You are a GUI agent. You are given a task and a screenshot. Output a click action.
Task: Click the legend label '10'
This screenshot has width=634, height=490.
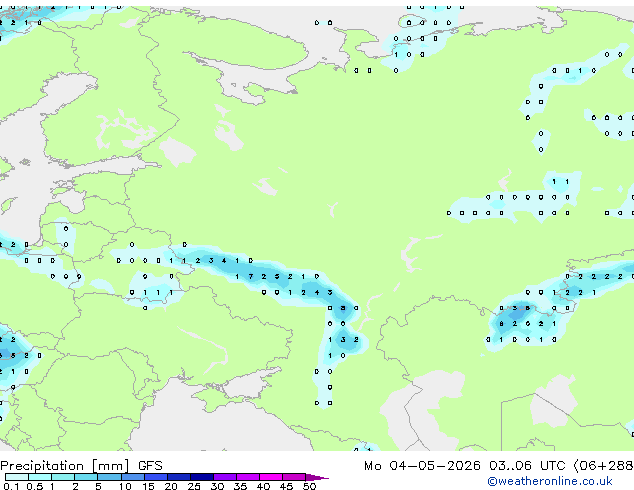[125, 486]
